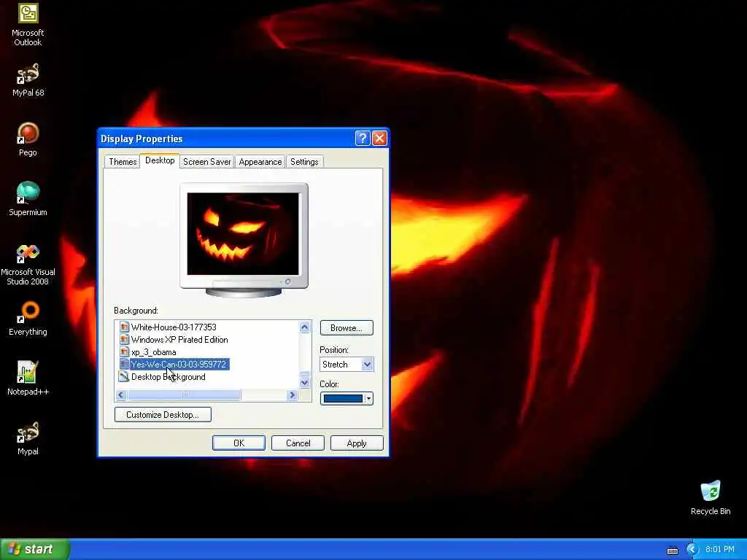Close the Display Properties dialog

click(x=379, y=139)
